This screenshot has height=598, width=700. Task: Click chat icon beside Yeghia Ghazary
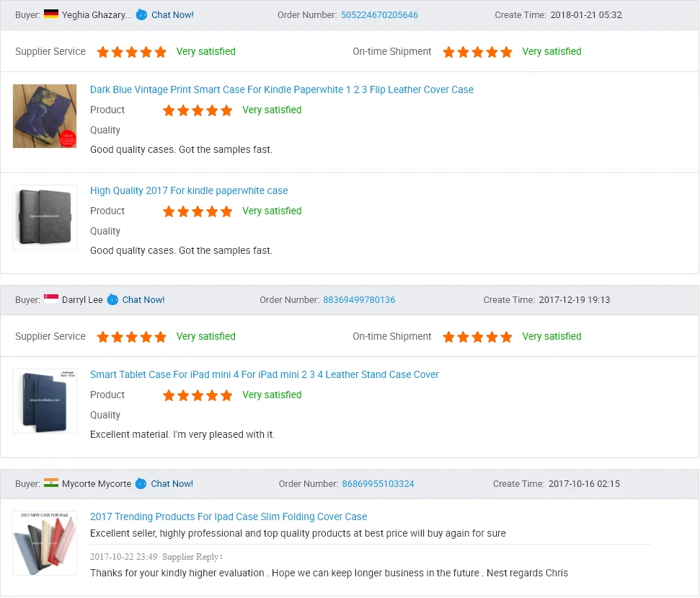click(x=141, y=14)
